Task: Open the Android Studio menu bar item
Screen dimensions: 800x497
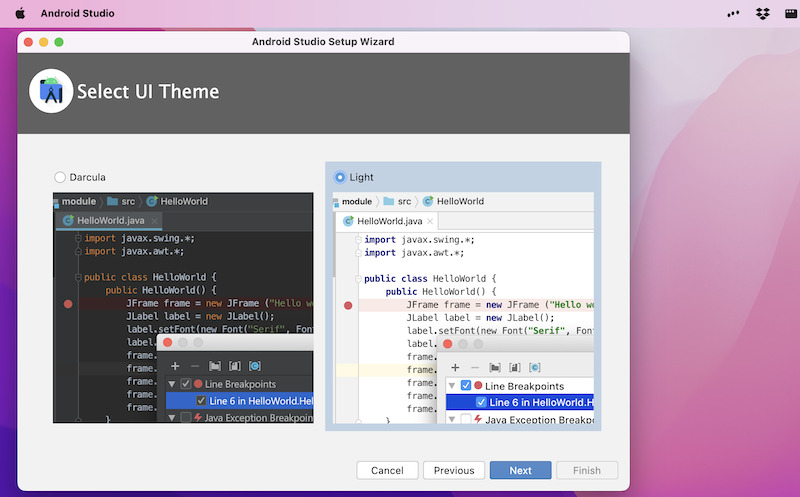Action: pos(77,14)
